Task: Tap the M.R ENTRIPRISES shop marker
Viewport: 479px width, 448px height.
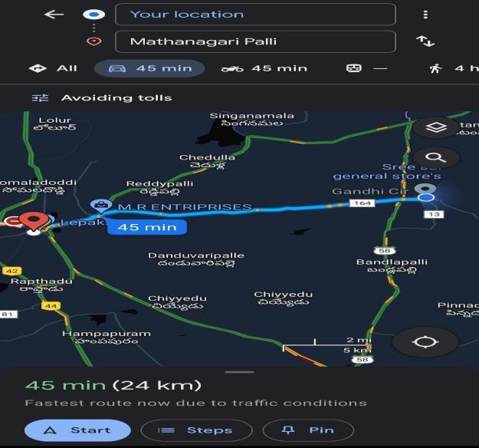Action: click(x=100, y=206)
